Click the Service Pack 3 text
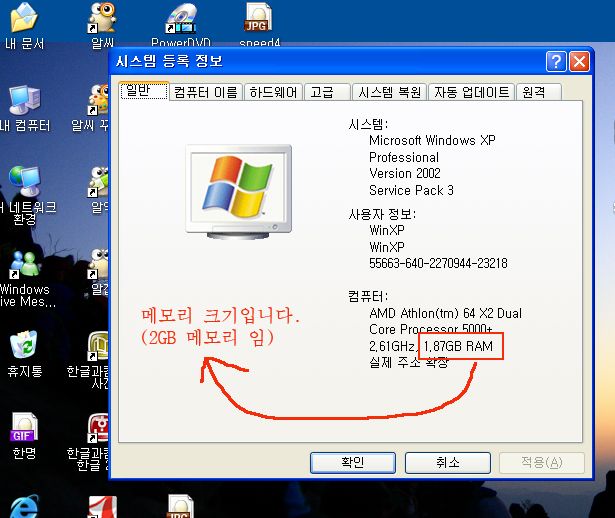615x518 pixels. tap(411, 191)
